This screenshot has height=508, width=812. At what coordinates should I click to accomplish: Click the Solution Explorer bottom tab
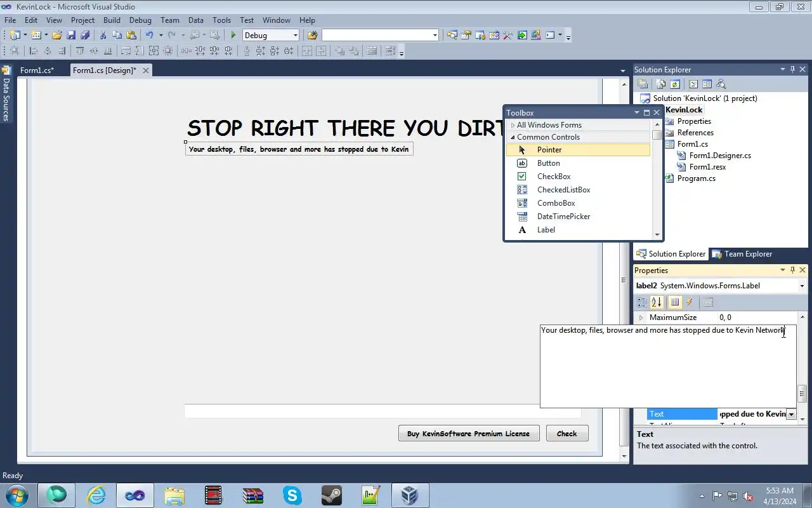(x=671, y=254)
